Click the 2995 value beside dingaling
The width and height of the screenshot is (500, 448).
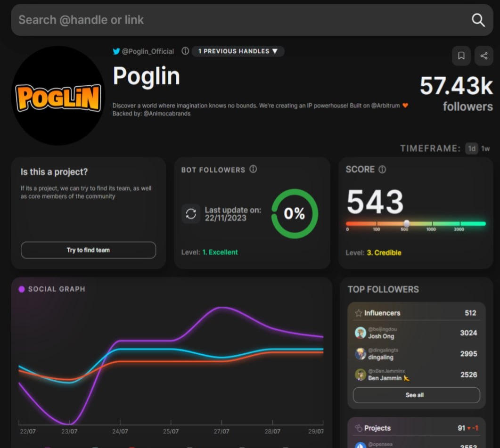(x=468, y=354)
